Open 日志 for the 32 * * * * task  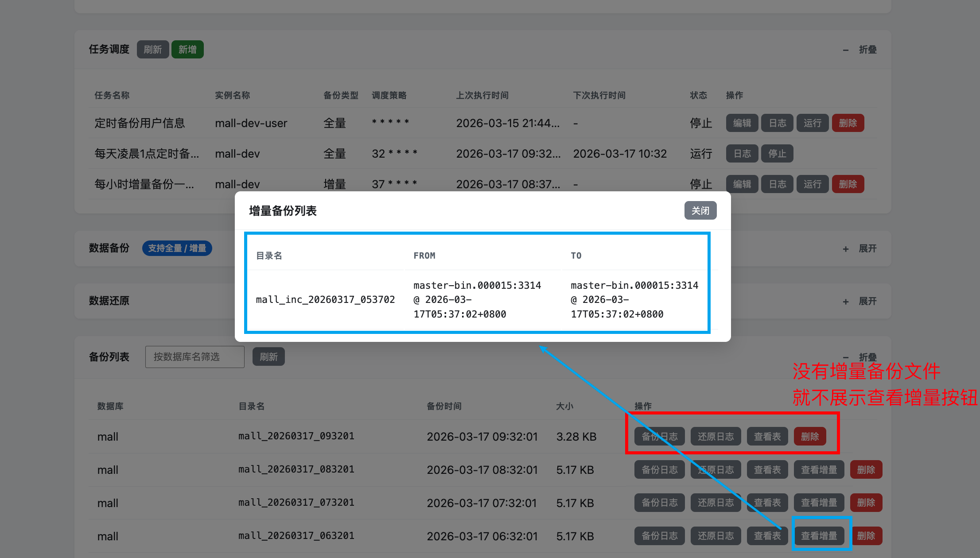point(742,154)
